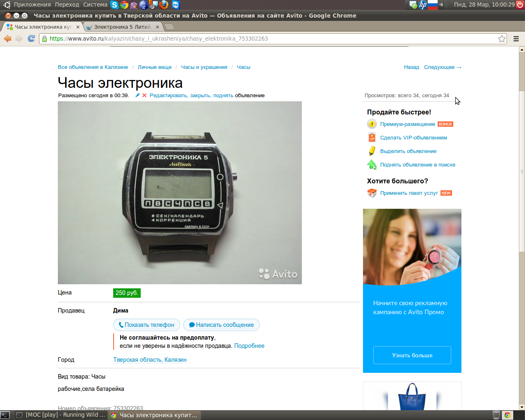Click the Узнать больше promo button
The width and height of the screenshot is (525, 420).
click(412, 355)
